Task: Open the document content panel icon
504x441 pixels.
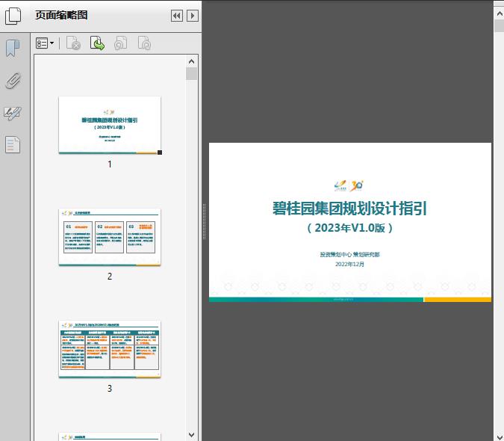Action: (13, 145)
